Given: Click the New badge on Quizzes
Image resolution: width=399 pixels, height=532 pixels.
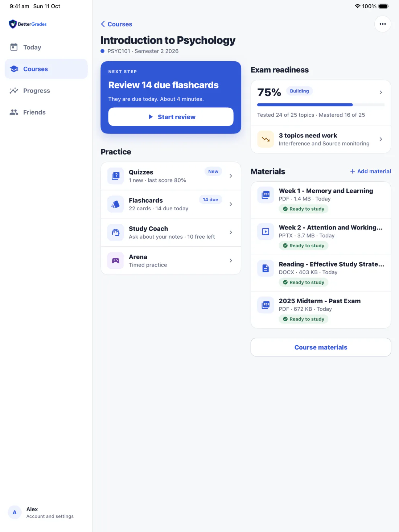Looking at the screenshot, I should point(213,172).
